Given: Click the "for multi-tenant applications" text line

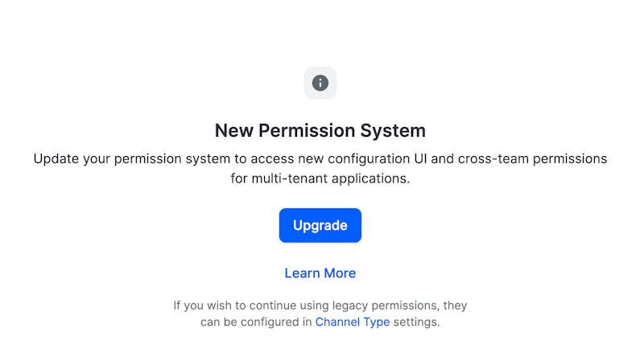Looking at the screenshot, I should [x=320, y=179].
